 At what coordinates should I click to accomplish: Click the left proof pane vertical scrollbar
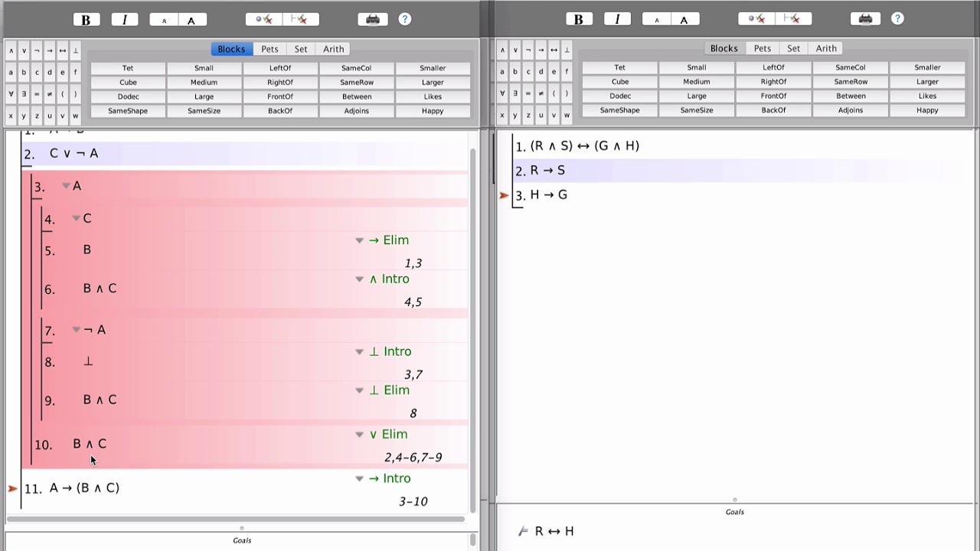[472, 329]
